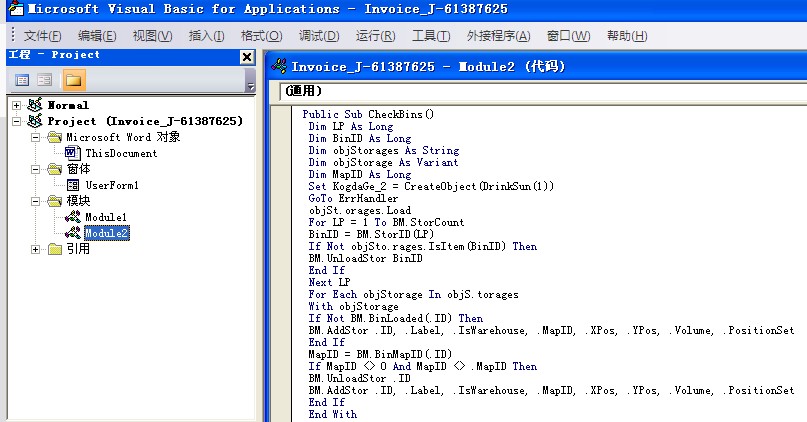Click the 'Public Sub CheckBins()' code line

[x=368, y=114]
